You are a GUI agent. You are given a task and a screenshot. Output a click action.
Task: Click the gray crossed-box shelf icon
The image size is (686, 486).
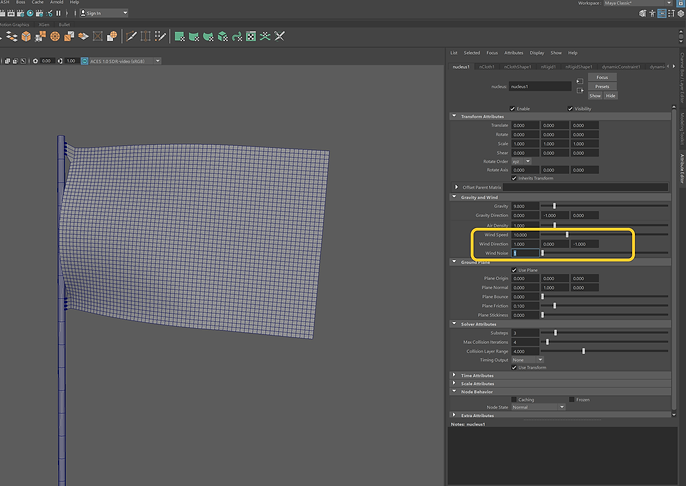(98, 37)
